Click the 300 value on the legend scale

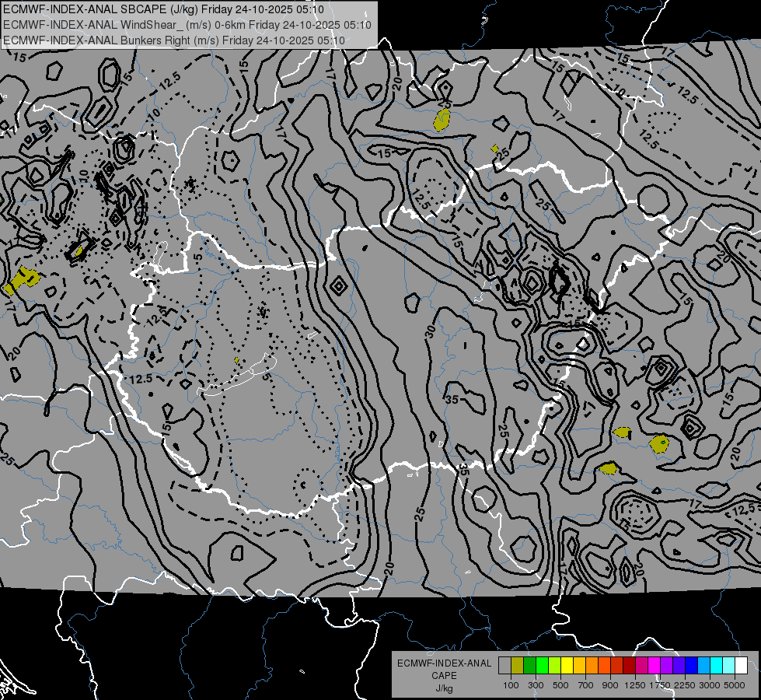pyautogui.click(x=536, y=685)
